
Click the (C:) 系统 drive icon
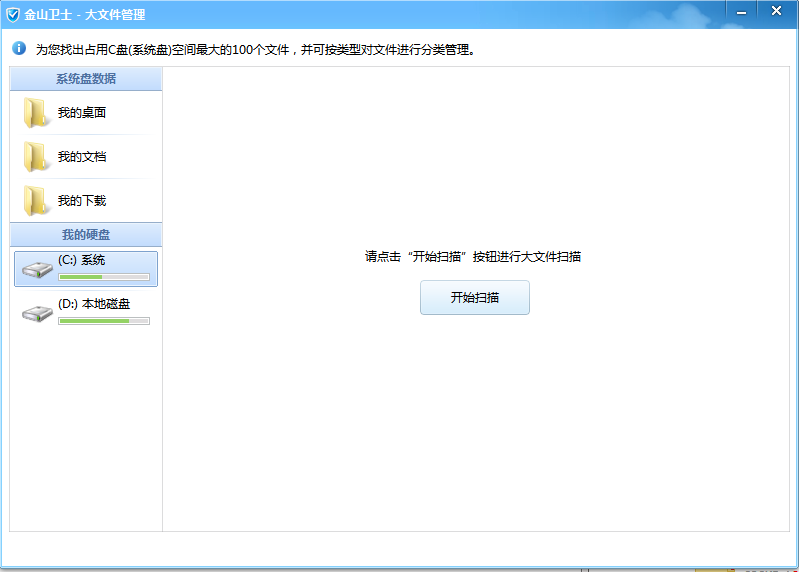point(37,269)
